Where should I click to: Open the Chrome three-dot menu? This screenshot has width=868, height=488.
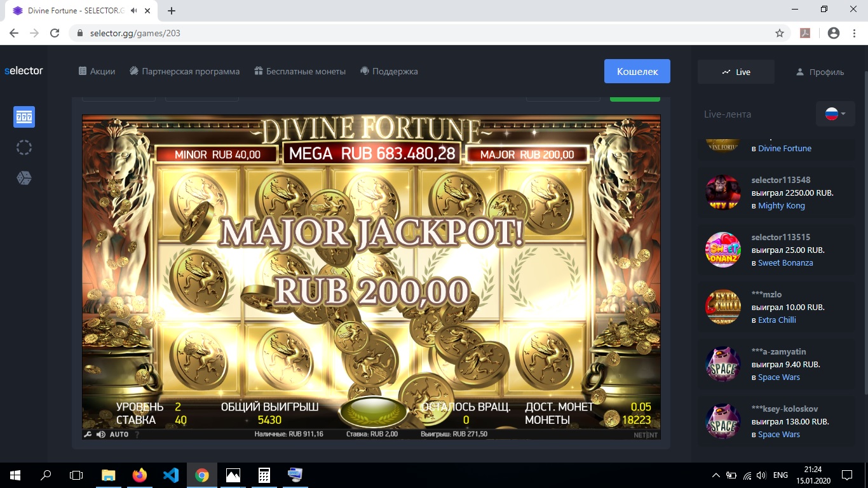tap(853, 33)
